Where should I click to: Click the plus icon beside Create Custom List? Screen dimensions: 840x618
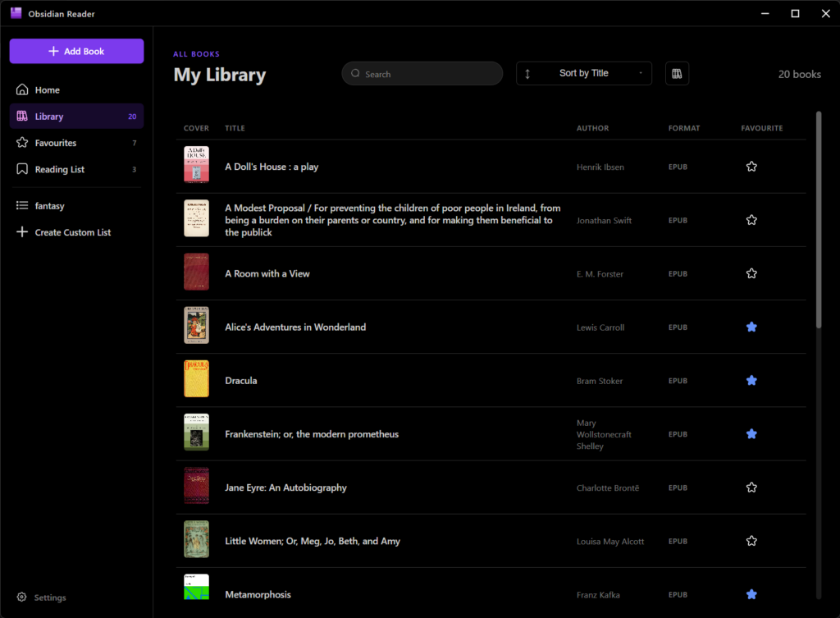click(x=22, y=231)
